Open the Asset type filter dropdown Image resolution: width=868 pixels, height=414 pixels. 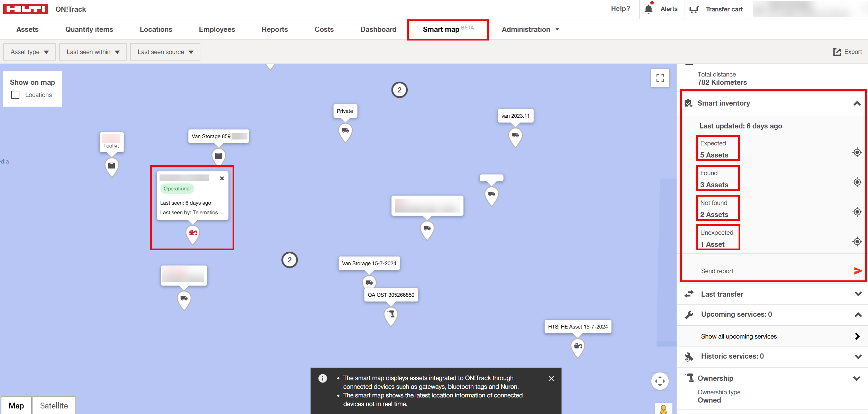click(x=29, y=52)
